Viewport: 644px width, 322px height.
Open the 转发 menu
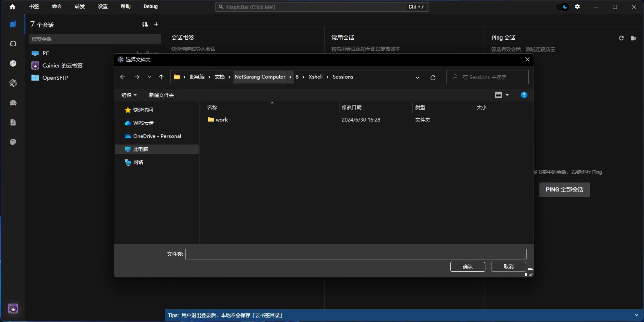(x=80, y=7)
